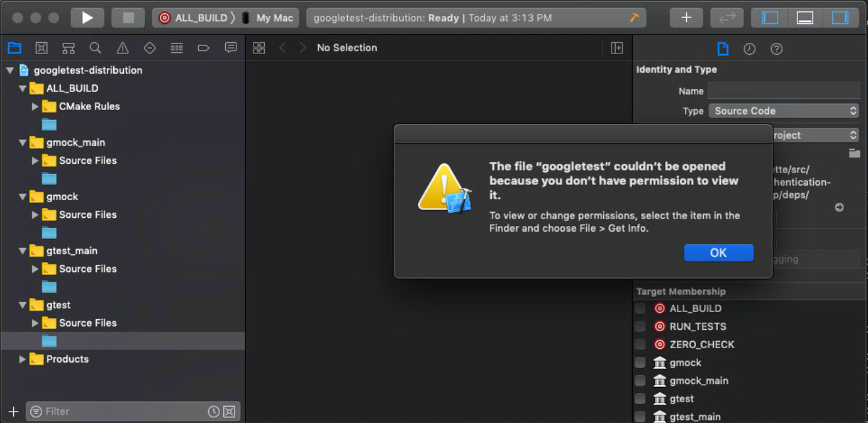Expand Source Files under gmock_main
This screenshot has height=423, width=868.
coord(35,161)
